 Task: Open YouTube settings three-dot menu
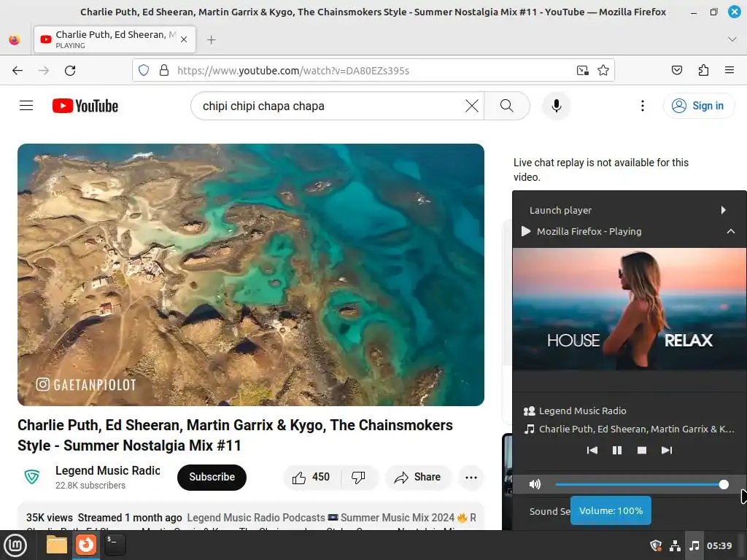coord(642,106)
